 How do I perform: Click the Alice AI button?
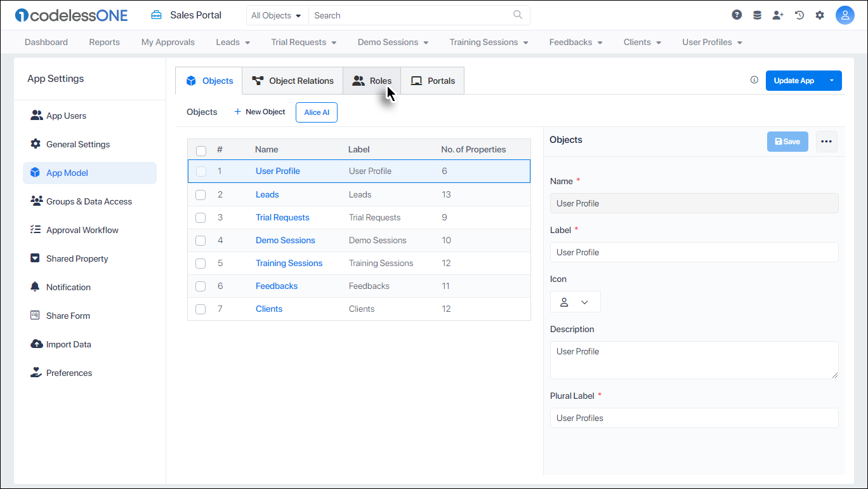(x=317, y=112)
